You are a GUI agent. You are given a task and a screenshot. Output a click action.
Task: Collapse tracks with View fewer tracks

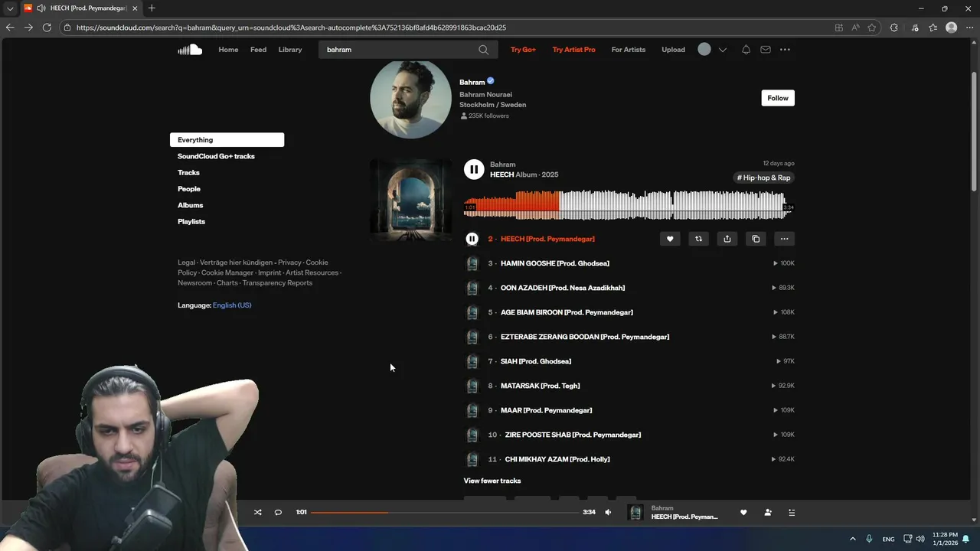click(492, 481)
